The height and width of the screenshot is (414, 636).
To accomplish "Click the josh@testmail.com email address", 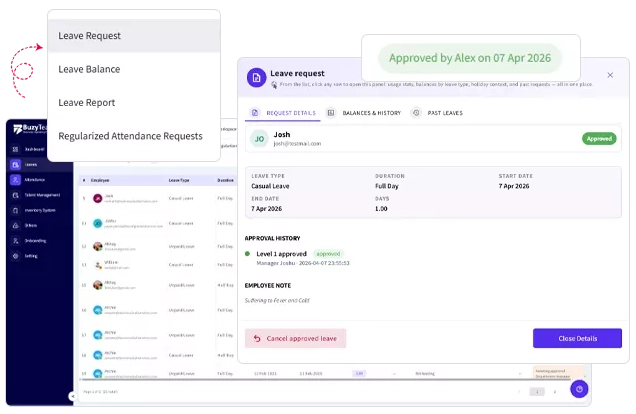I will 297,144.
